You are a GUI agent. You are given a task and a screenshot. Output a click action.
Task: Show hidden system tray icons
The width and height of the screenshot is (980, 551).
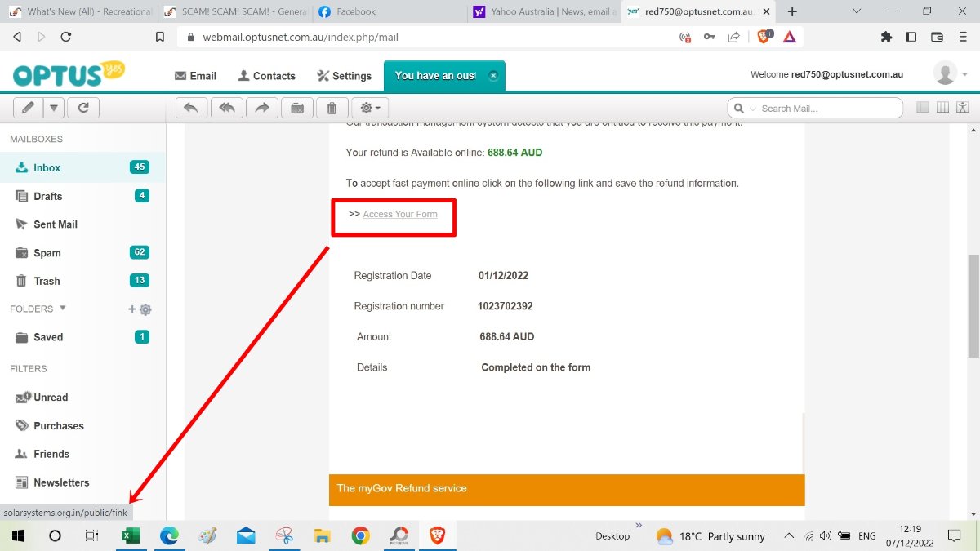coord(789,536)
